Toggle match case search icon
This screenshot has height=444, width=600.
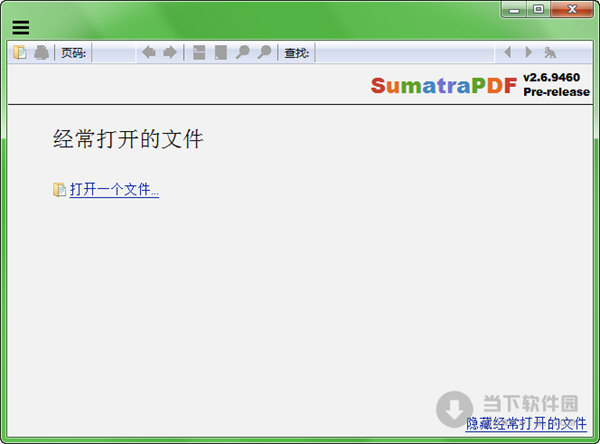point(550,52)
